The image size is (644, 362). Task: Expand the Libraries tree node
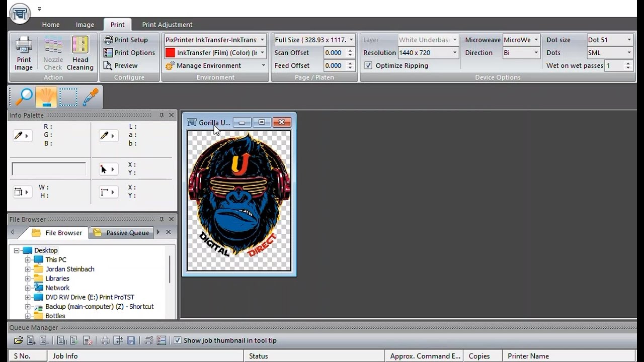point(28,279)
